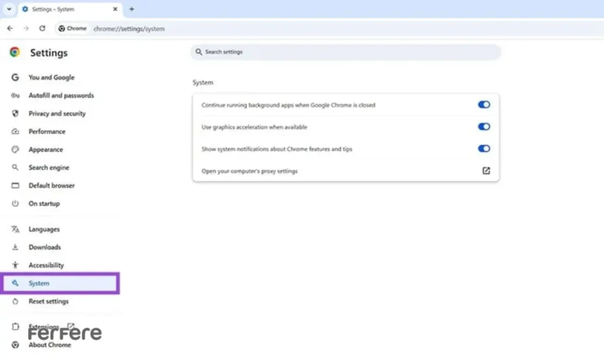
Task: Disable continue running background apps toggle
Action: [484, 105]
